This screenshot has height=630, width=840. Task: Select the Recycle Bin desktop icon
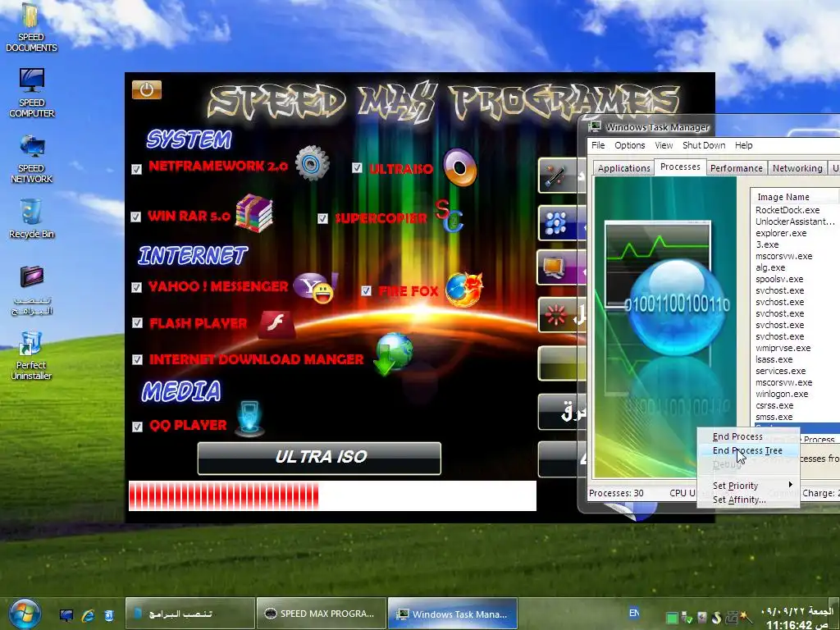tap(32, 218)
